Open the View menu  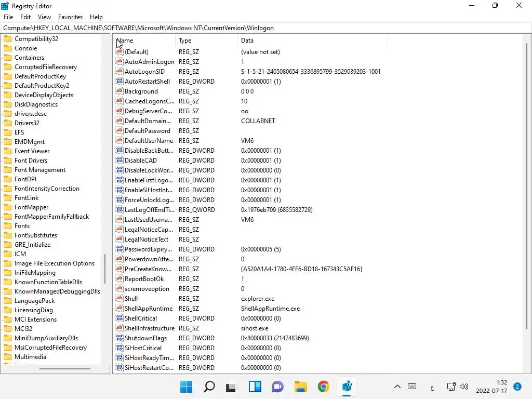point(44,17)
